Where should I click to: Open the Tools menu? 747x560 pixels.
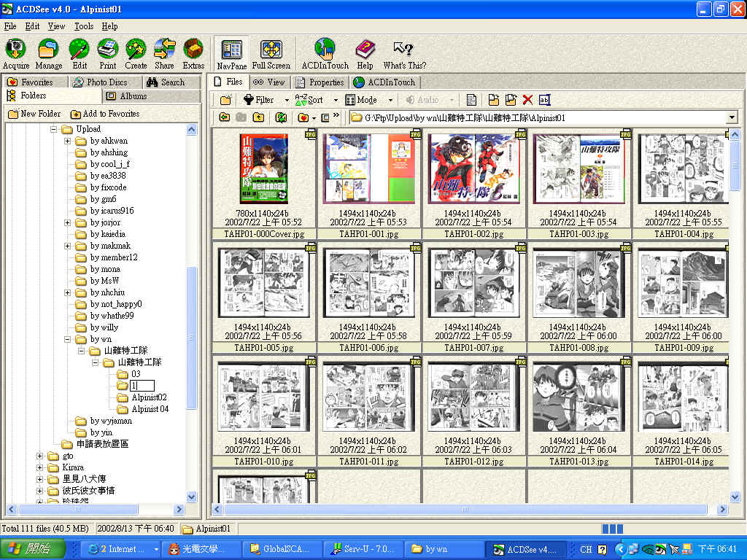[x=84, y=26]
